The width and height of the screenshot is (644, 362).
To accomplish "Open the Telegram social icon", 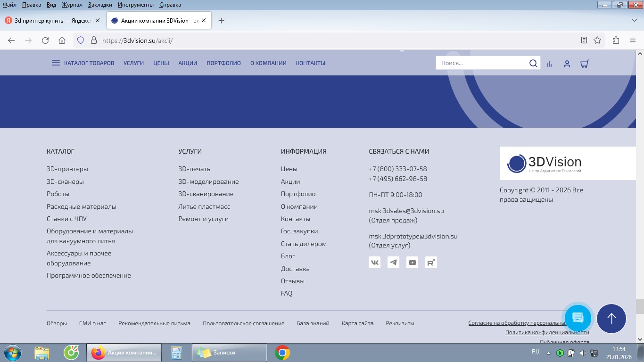I will point(393,263).
